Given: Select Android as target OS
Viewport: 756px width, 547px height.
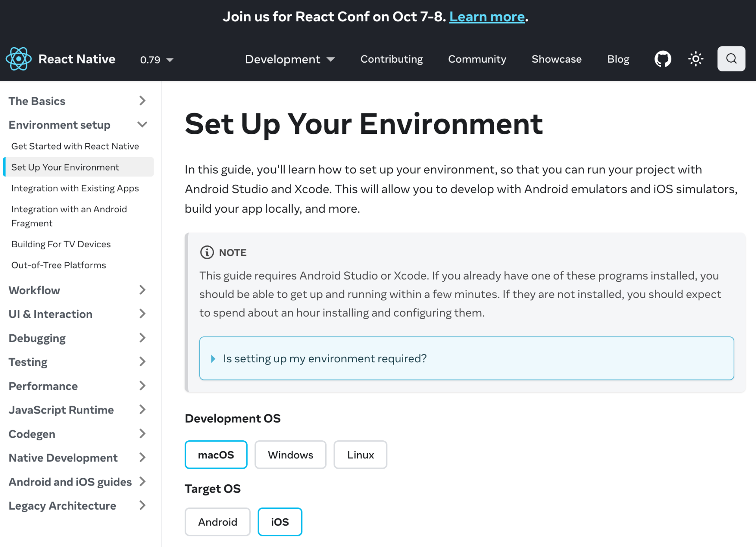Looking at the screenshot, I should (217, 522).
